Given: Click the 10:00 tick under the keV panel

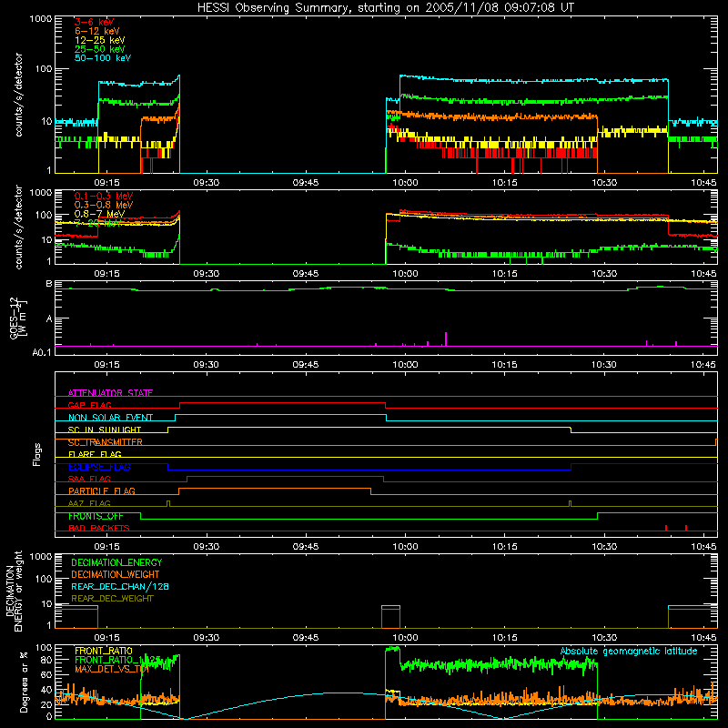Looking at the screenshot, I should point(405,183).
